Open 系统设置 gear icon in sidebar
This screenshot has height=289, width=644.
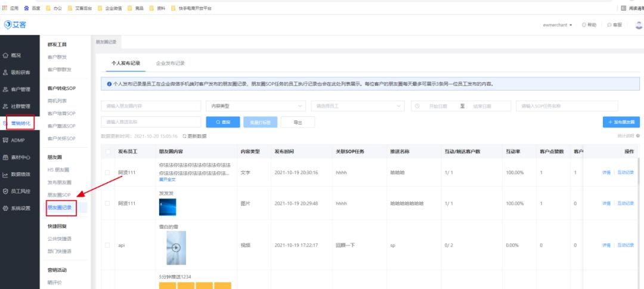coord(6,208)
